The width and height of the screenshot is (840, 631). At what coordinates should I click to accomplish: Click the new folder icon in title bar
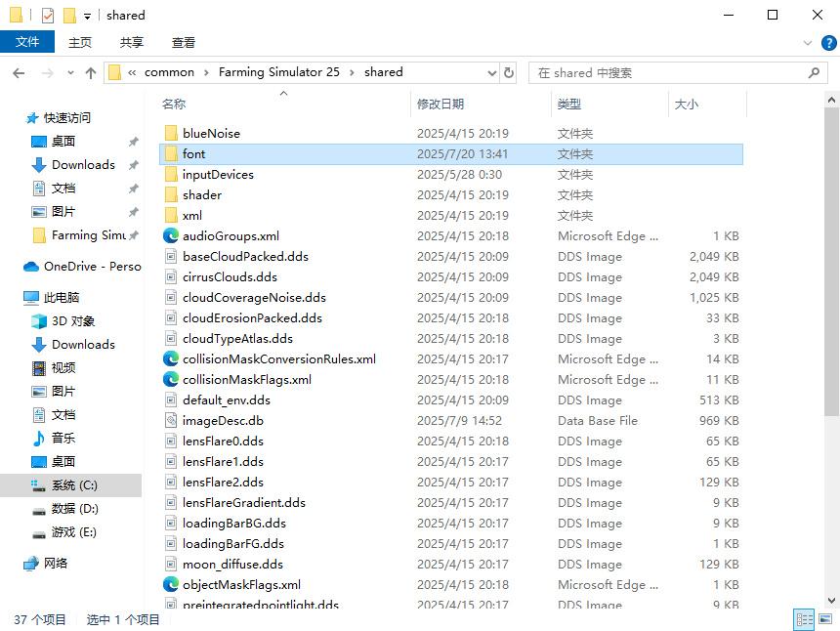click(x=69, y=16)
